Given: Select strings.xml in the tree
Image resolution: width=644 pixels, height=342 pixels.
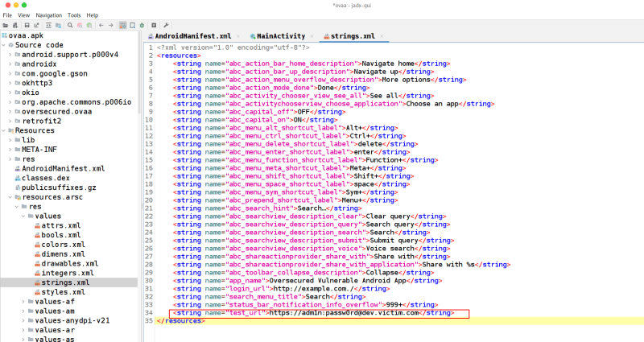Looking at the screenshot, I should (65, 282).
